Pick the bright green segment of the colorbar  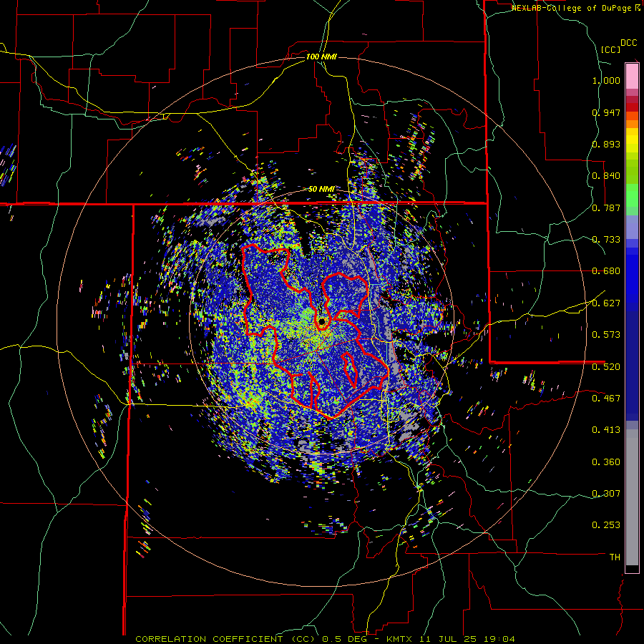632,195
